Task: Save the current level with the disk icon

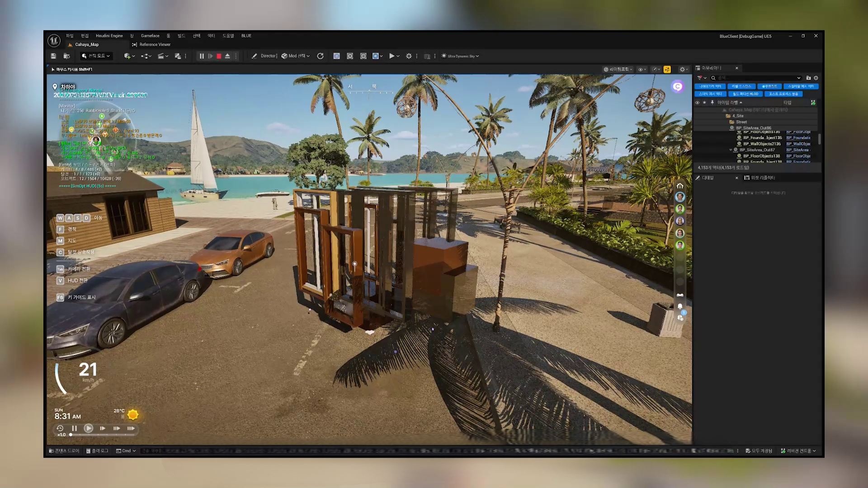Action: [x=53, y=56]
